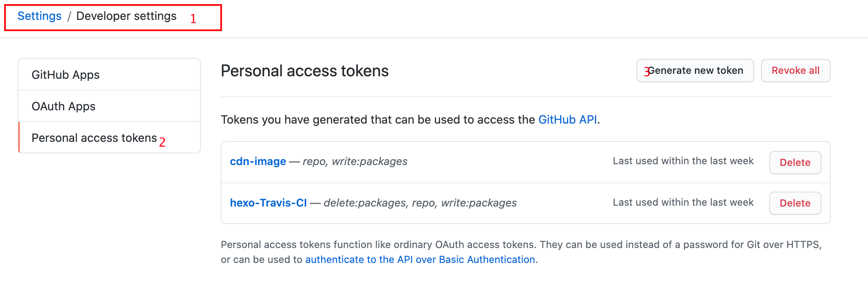The height and width of the screenshot is (287, 868).
Task: Open the GitHub API link
Action: [x=568, y=119]
